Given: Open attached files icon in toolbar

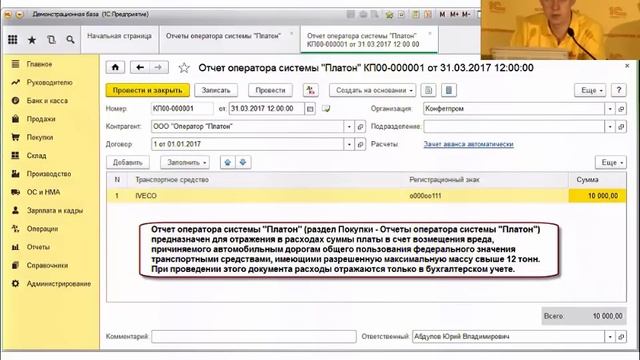Looking at the screenshot, I should pyautogui.click(x=449, y=90).
